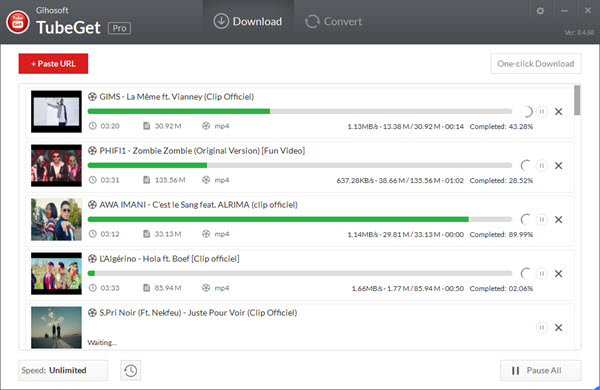Click 'Completed: 89.99%' status text
Screen dimensions: 600x390
click(501, 234)
